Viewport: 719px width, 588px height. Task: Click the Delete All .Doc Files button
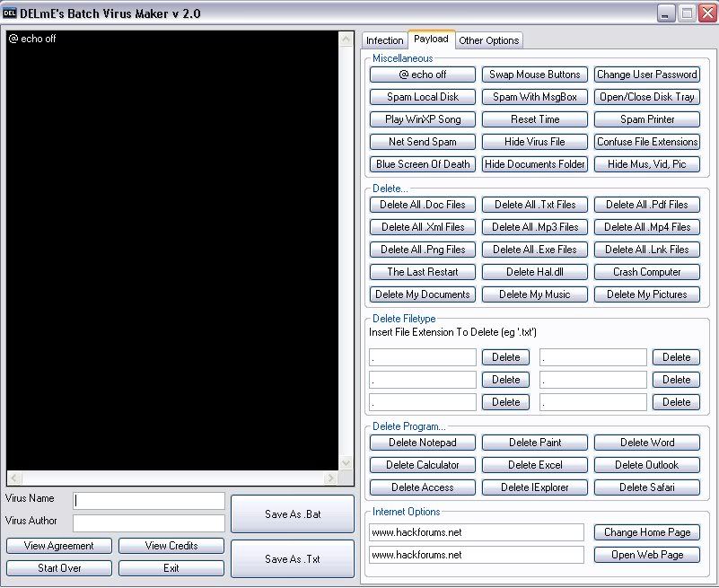click(x=422, y=205)
